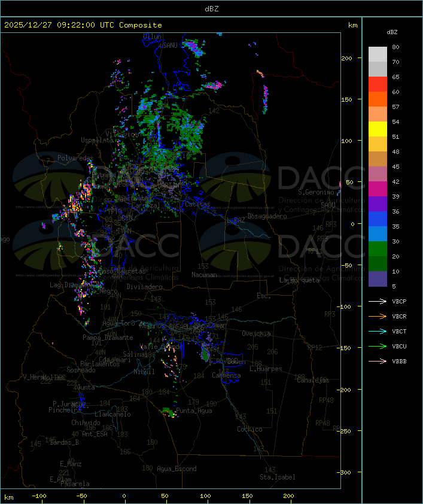Pick the bright green 20-30 dBZ swatch
Image resolution: width=423 pixels, height=504 pixels.
(378, 248)
